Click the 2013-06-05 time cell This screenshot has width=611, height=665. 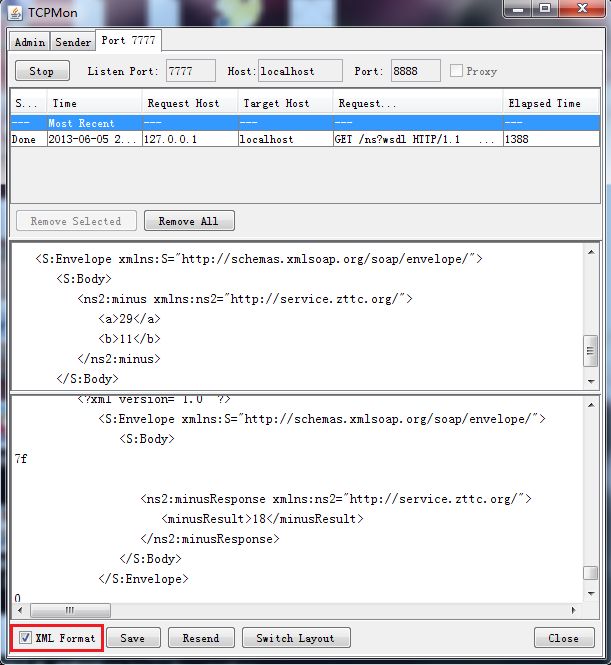click(94, 139)
